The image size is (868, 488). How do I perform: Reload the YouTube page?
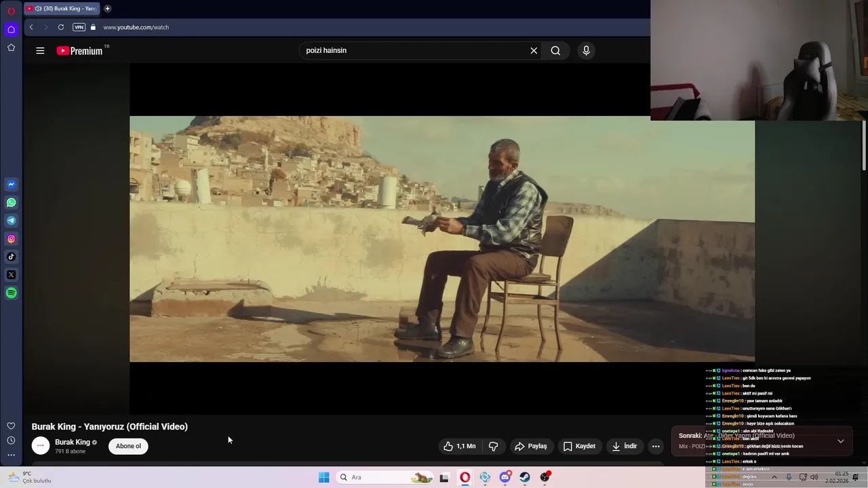[x=61, y=27]
